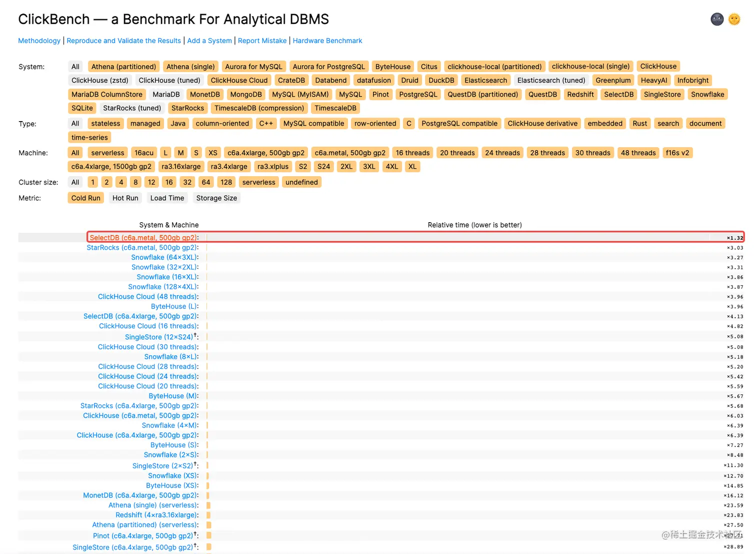Switch to dark theme moon icon
Viewport: 756px width, 554px height.
pyautogui.click(x=717, y=19)
